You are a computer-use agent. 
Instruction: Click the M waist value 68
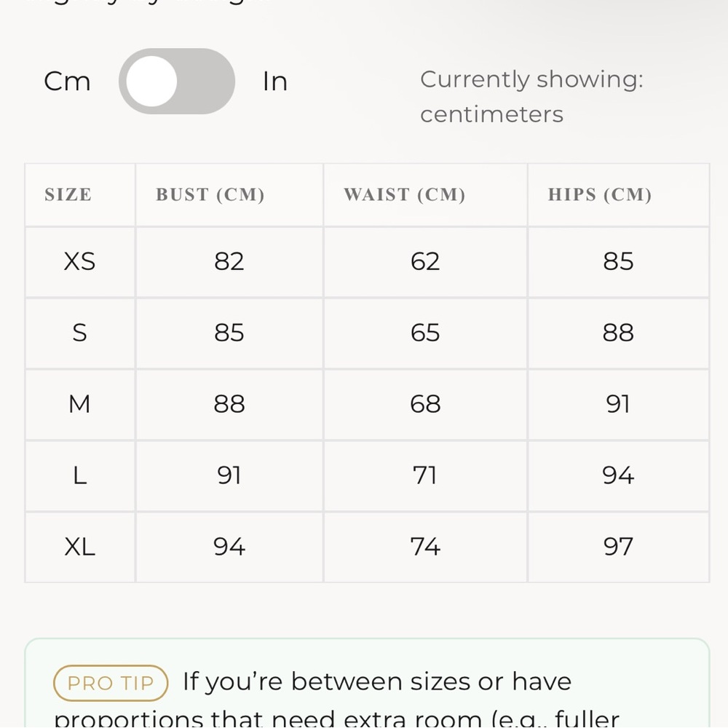coord(425,404)
